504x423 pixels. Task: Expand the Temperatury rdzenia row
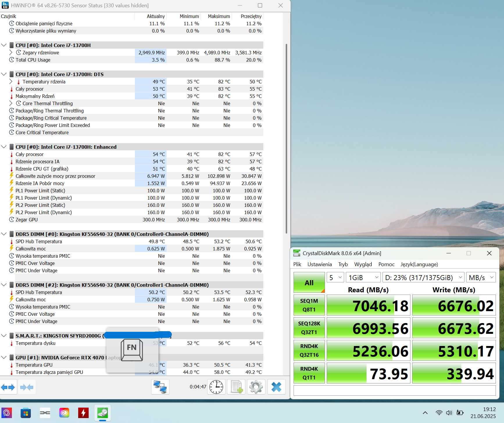click(11, 82)
